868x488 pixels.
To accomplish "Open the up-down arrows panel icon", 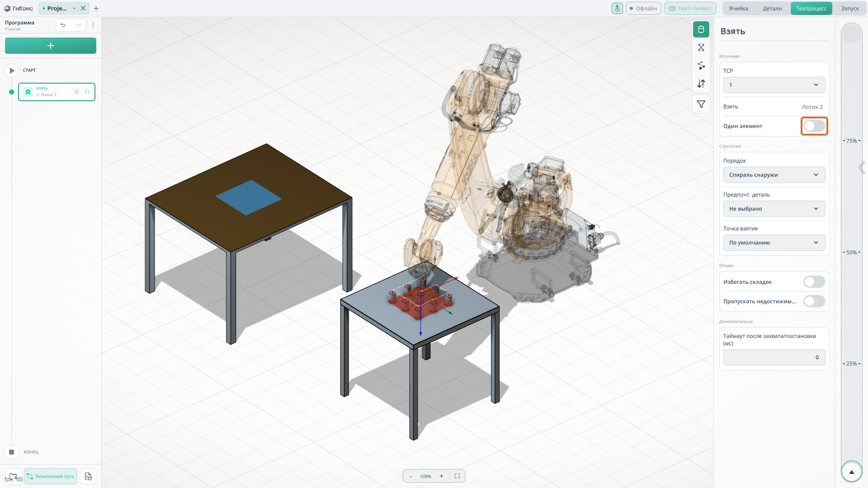I will point(701,84).
